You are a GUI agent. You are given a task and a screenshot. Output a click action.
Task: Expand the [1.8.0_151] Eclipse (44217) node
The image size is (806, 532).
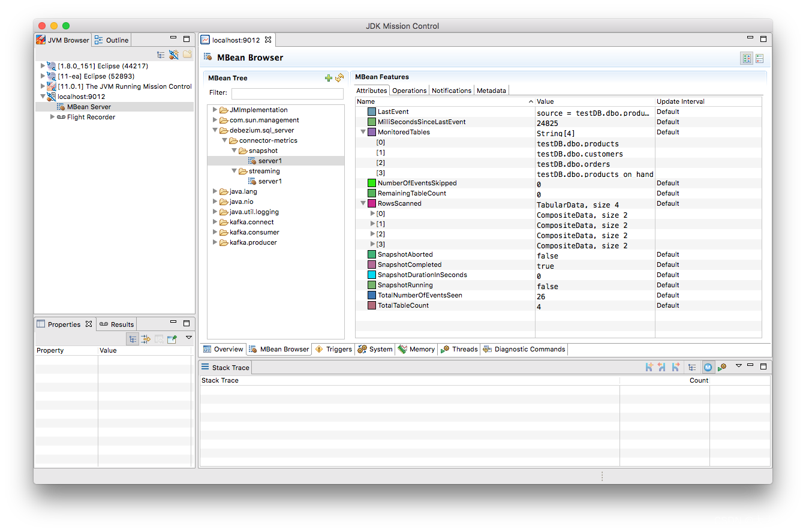click(43, 66)
